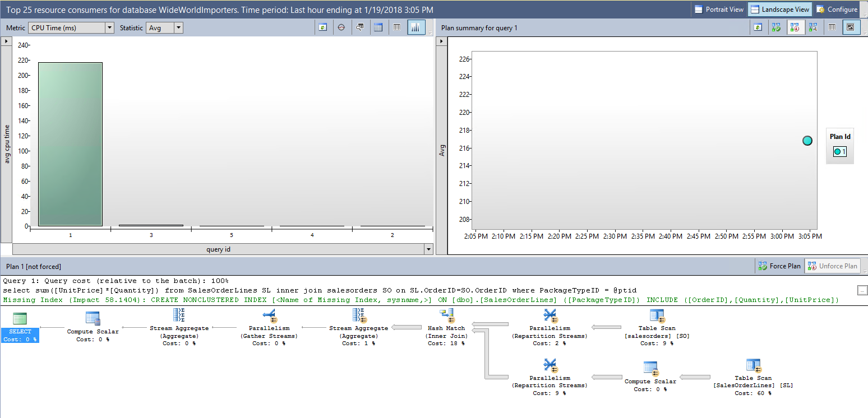Select the plan 1 data point on chart
The height and width of the screenshot is (418, 868).
click(x=807, y=141)
